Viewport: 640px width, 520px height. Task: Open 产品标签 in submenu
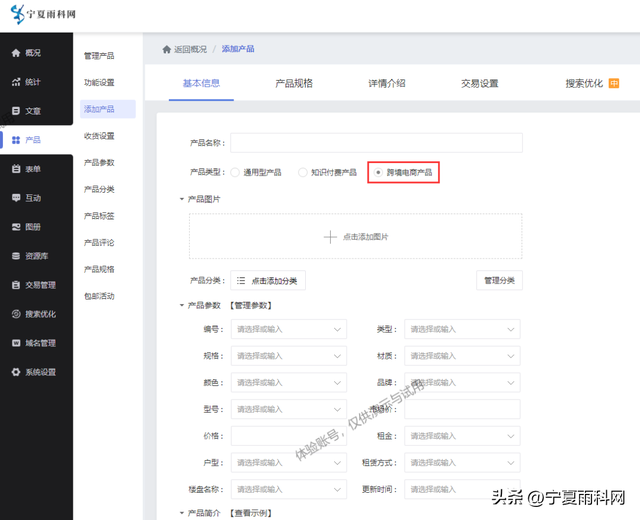tap(99, 216)
